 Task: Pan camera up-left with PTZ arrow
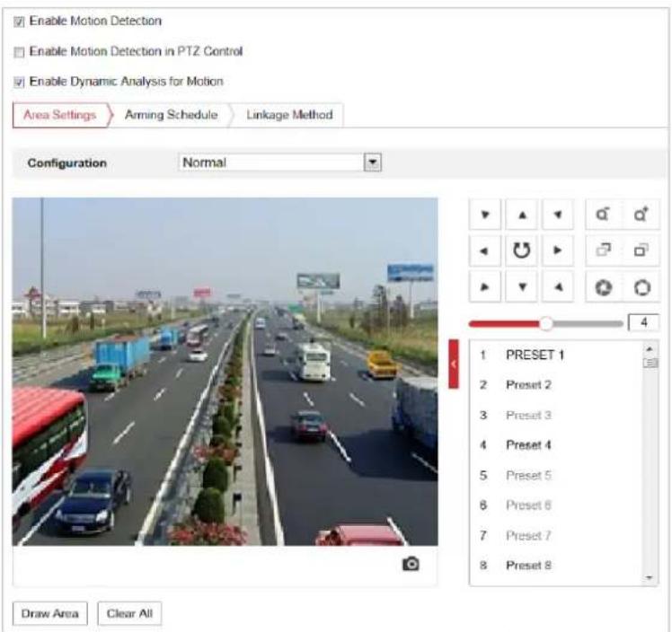tap(485, 214)
